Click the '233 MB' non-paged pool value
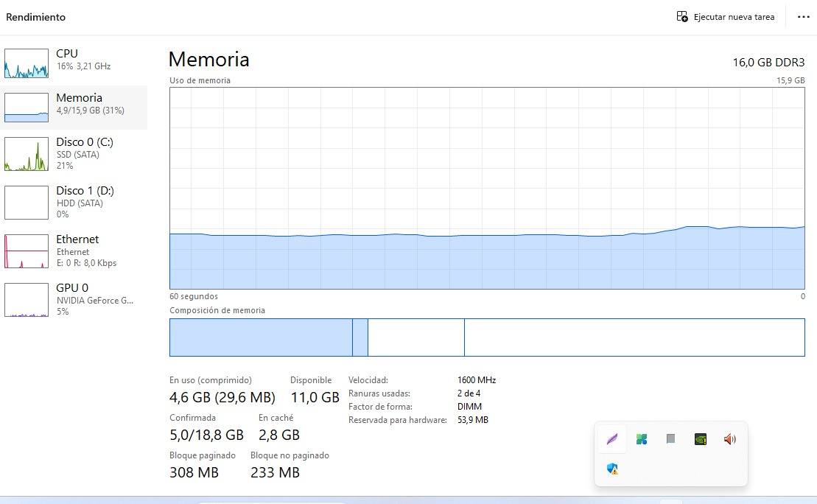The width and height of the screenshot is (817, 504). tap(275, 472)
